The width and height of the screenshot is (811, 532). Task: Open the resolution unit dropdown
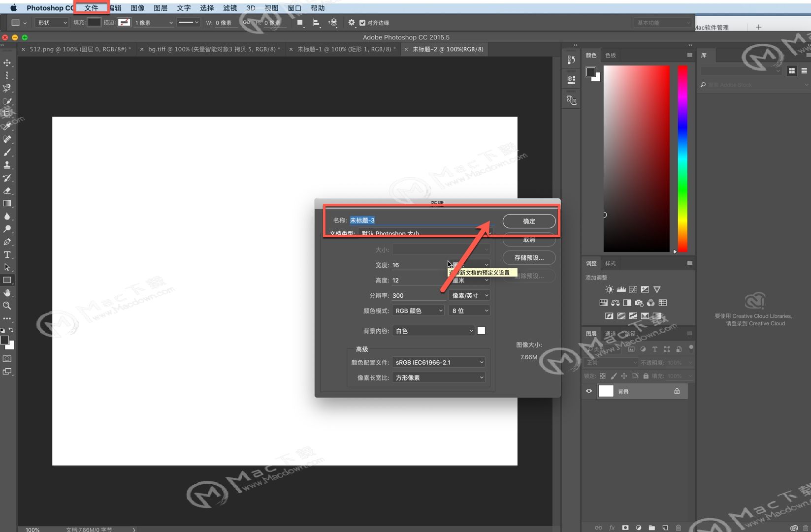(x=469, y=295)
